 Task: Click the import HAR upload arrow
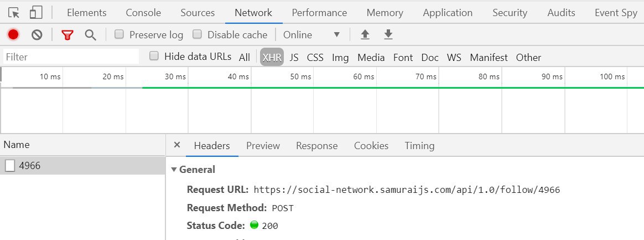[x=365, y=35]
